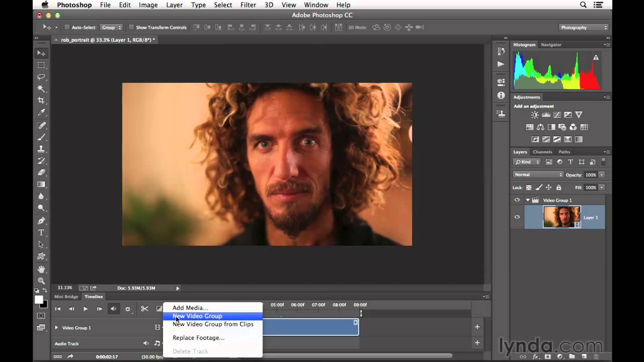Select the Rectangular Marquee tool
The image size is (644, 362).
[x=41, y=65]
